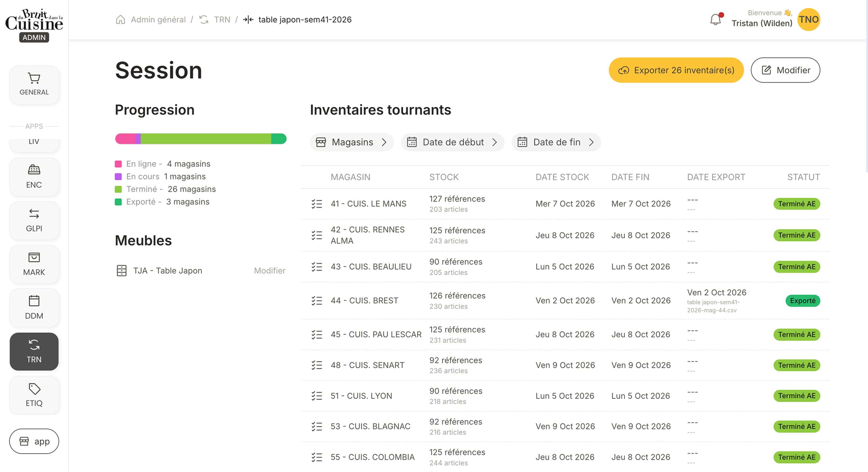Click Terminé AE status for CUIS. SENART
The image size is (868, 472).
click(x=797, y=365)
